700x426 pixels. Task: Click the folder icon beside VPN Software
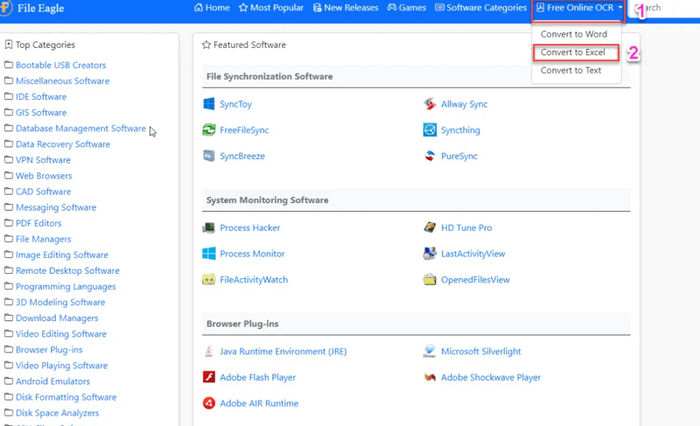8,159
